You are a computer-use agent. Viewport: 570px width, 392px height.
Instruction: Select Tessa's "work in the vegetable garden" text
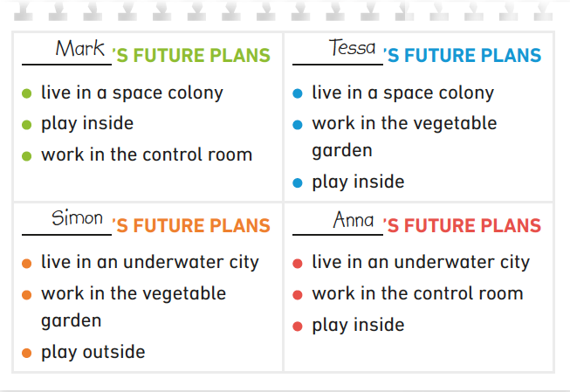click(x=403, y=136)
